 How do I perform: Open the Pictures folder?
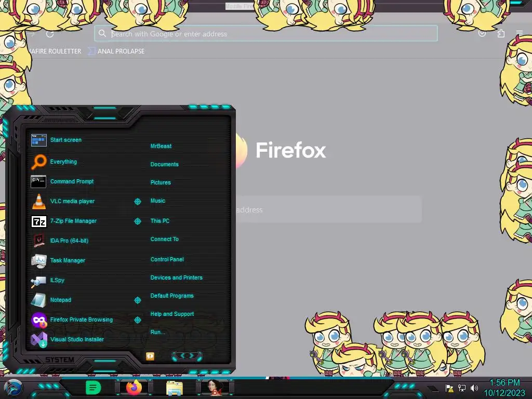(161, 182)
